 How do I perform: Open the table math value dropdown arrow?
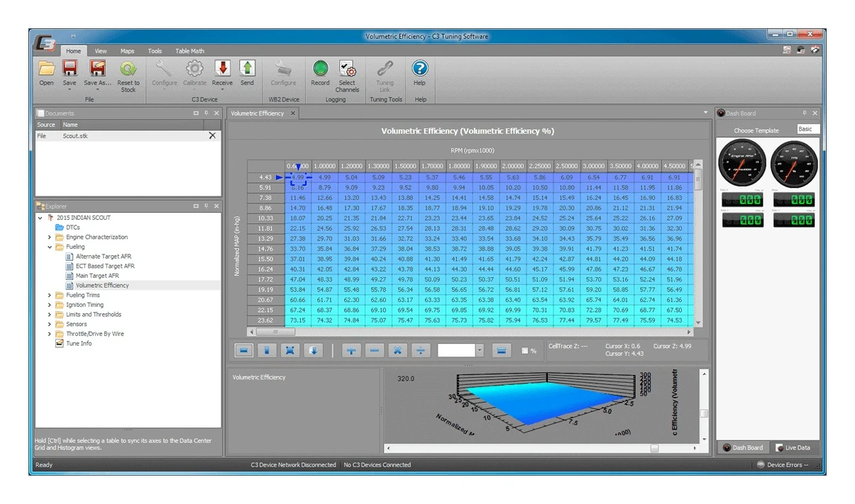point(480,350)
